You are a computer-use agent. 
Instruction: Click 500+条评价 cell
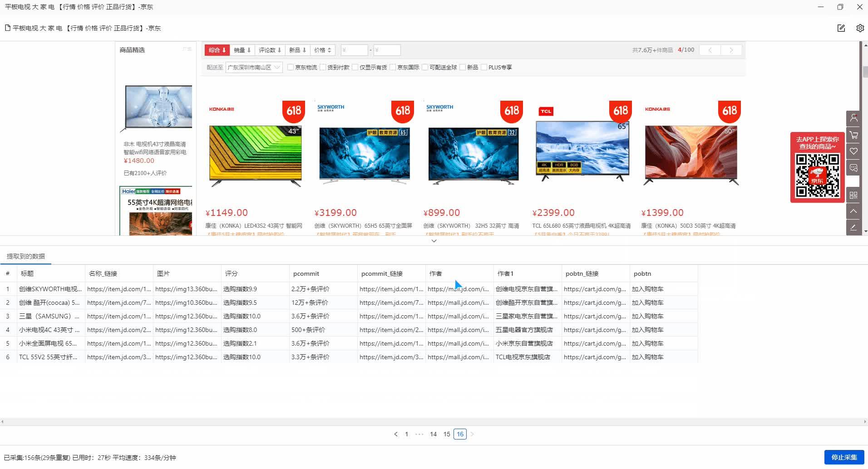[323, 330]
